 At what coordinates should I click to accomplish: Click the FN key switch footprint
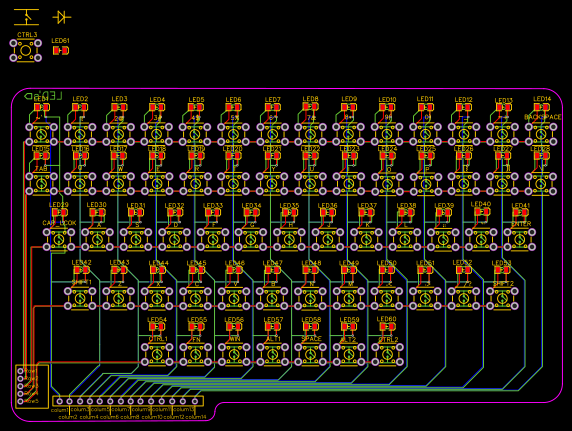tap(196, 354)
